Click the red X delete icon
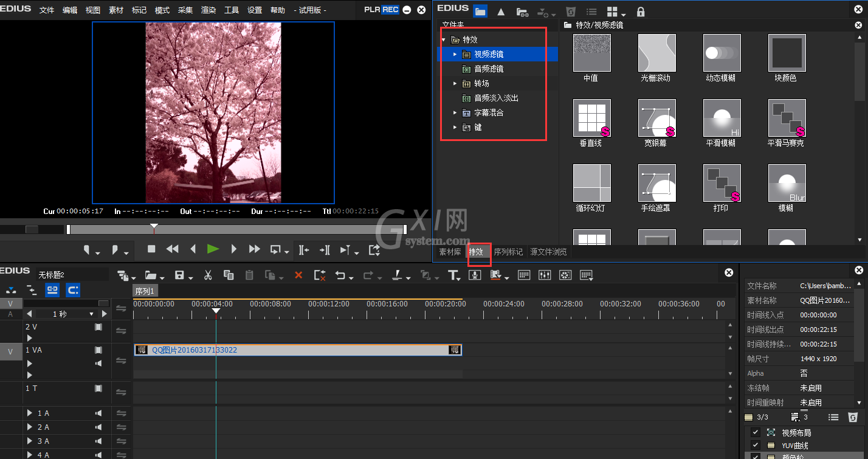The image size is (868, 459). pos(298,275)
